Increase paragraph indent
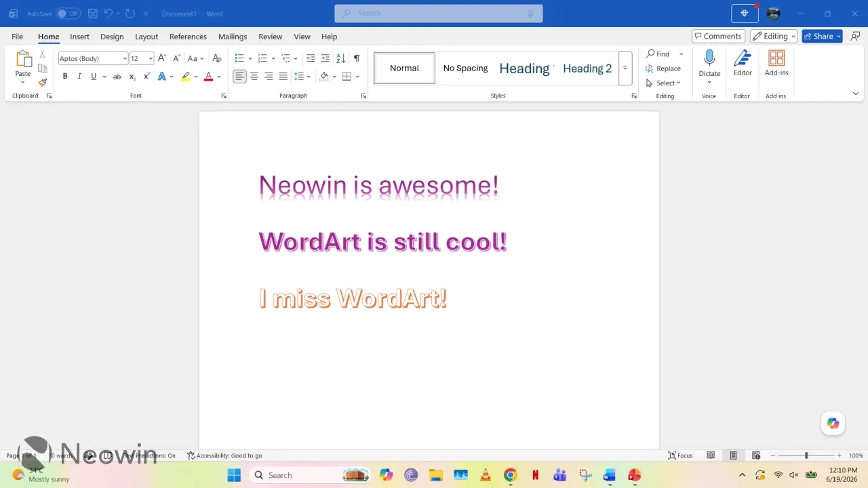Viewport: 868px width, 488px height. [325, 58]
